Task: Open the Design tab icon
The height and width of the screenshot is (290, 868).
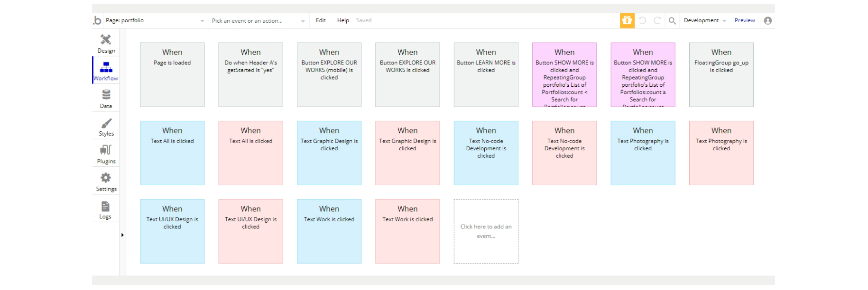Action: point(106,40)
